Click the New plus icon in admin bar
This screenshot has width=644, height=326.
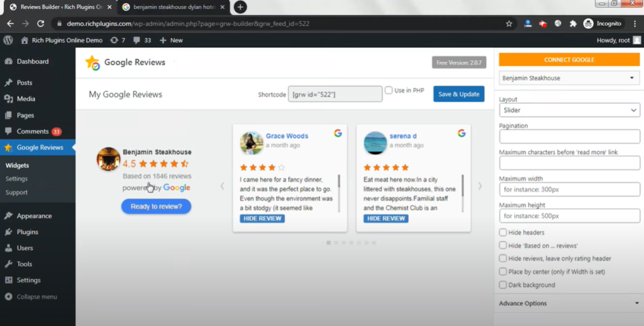(163, 40)
